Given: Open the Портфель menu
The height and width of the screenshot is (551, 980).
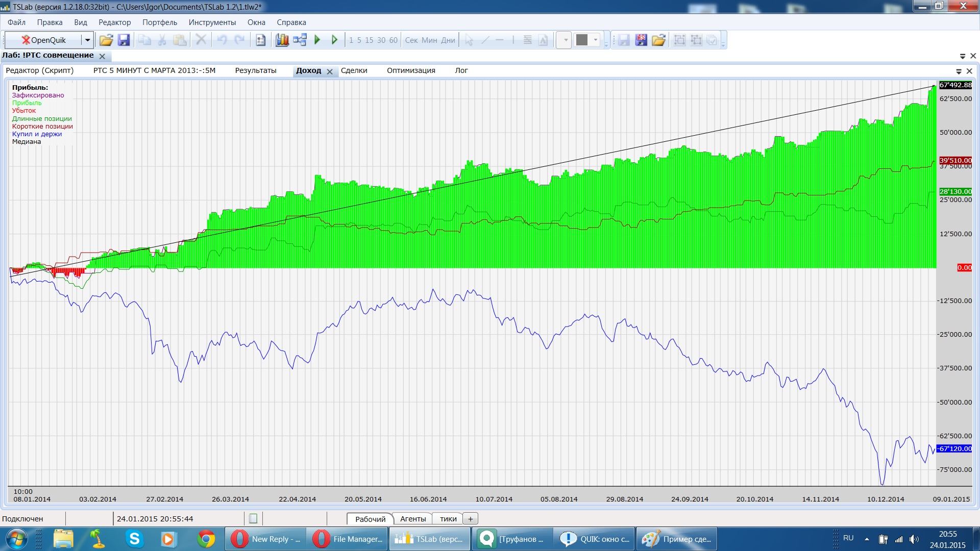Looking at the screenshot, I should [159, 22].
